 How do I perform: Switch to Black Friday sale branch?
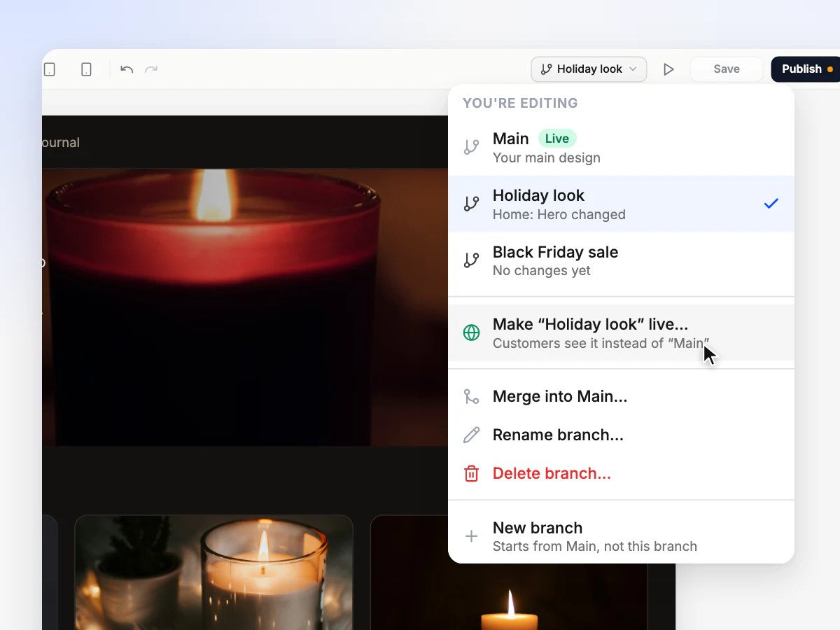point(621,260)
